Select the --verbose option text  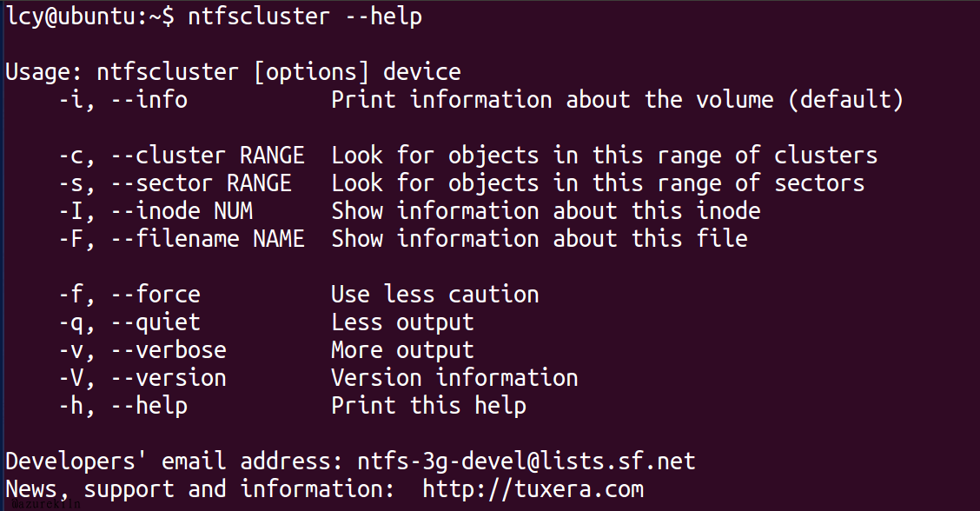coord(169,350)
